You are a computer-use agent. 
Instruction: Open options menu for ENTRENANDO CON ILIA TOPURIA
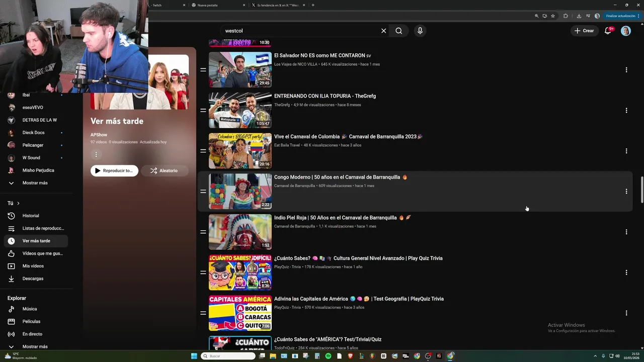[626, 110]
